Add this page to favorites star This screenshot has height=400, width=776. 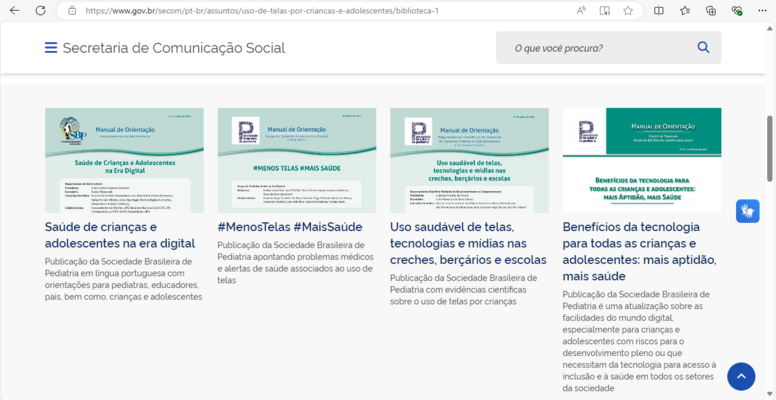click(628, 10)
